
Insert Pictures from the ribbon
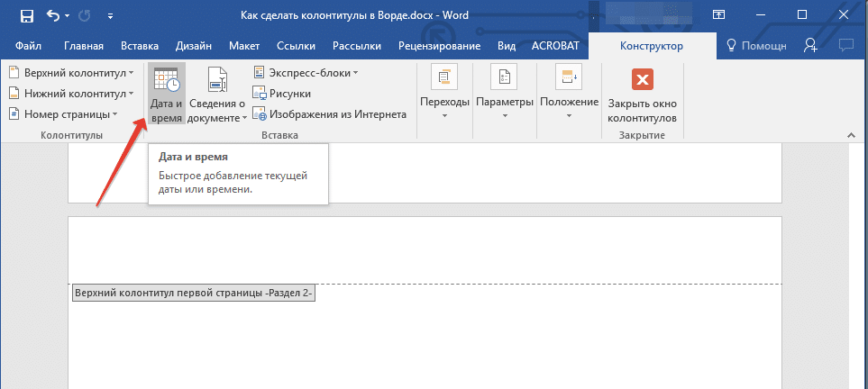(282, 93)
